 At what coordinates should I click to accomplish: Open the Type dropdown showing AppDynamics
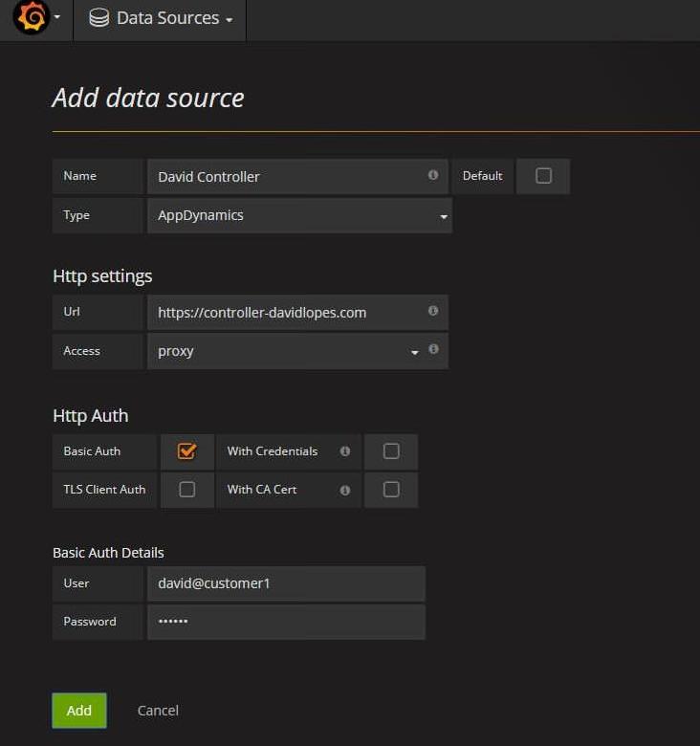(299, 216)
